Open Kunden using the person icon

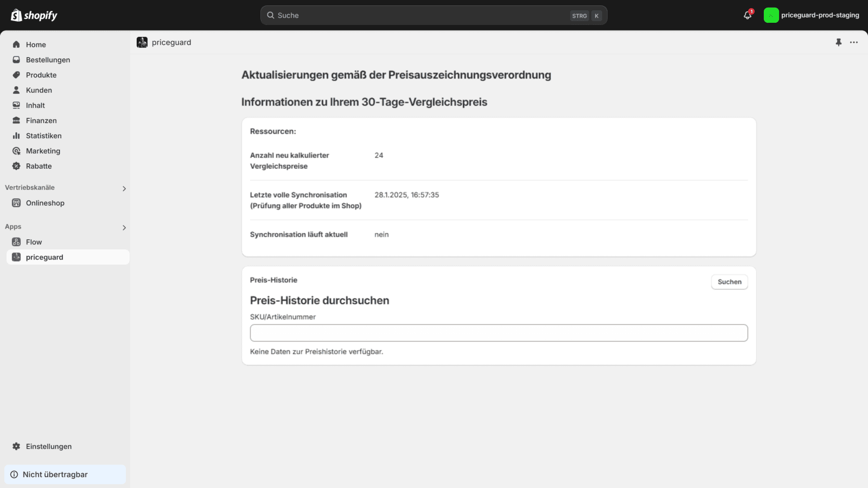pos(16,90)
